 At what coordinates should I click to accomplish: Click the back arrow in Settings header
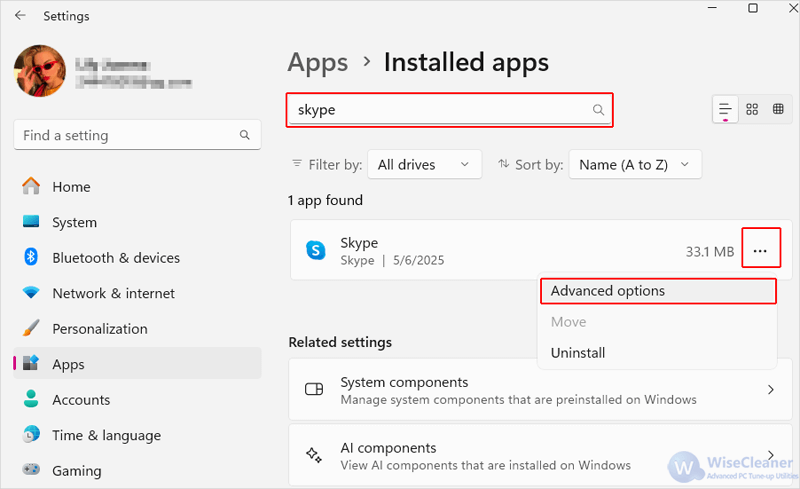click(20, 16)
